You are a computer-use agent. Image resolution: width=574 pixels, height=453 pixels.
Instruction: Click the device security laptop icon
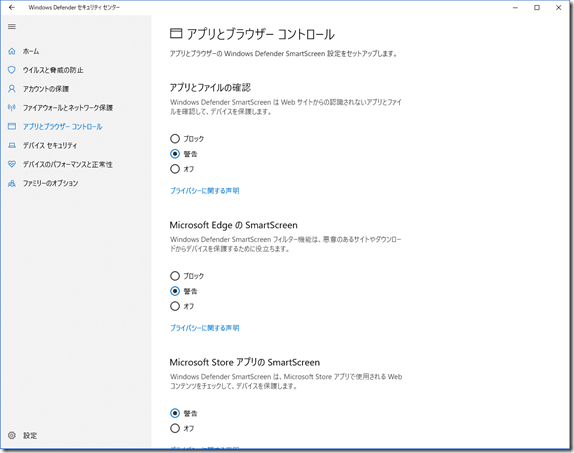coord(12,145)
